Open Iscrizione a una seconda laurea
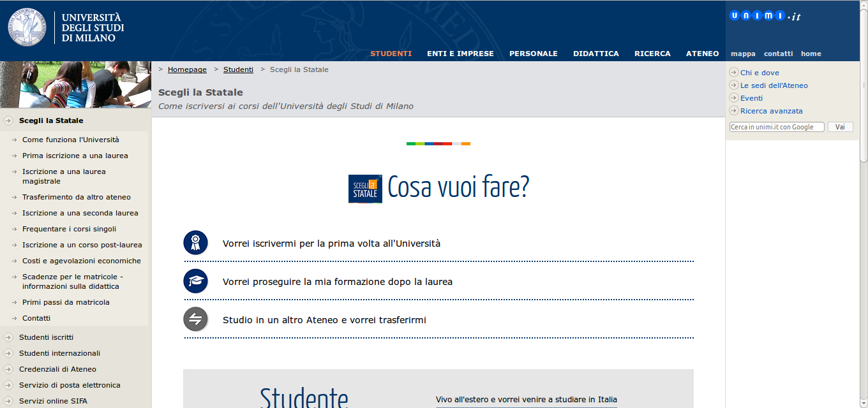The image size is (868, 408). pos(80,213)
